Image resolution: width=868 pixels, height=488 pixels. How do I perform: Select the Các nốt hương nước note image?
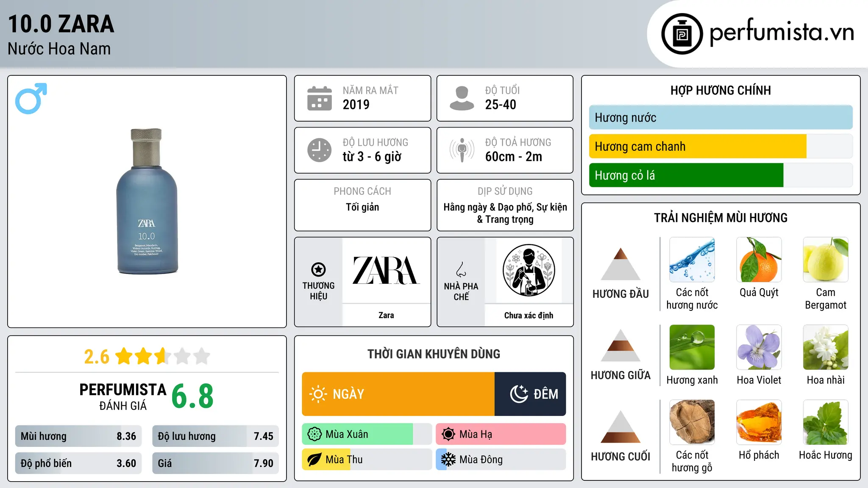coord(692,260)
